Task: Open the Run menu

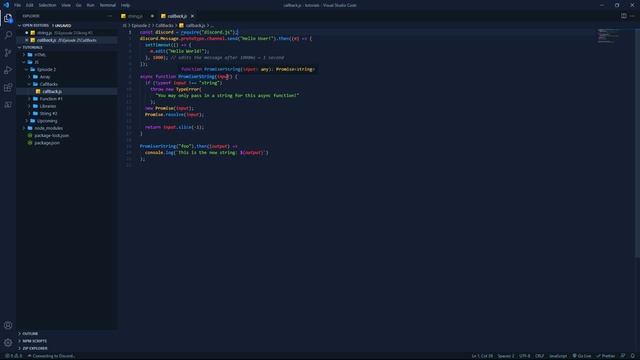Action: point(90,5)
